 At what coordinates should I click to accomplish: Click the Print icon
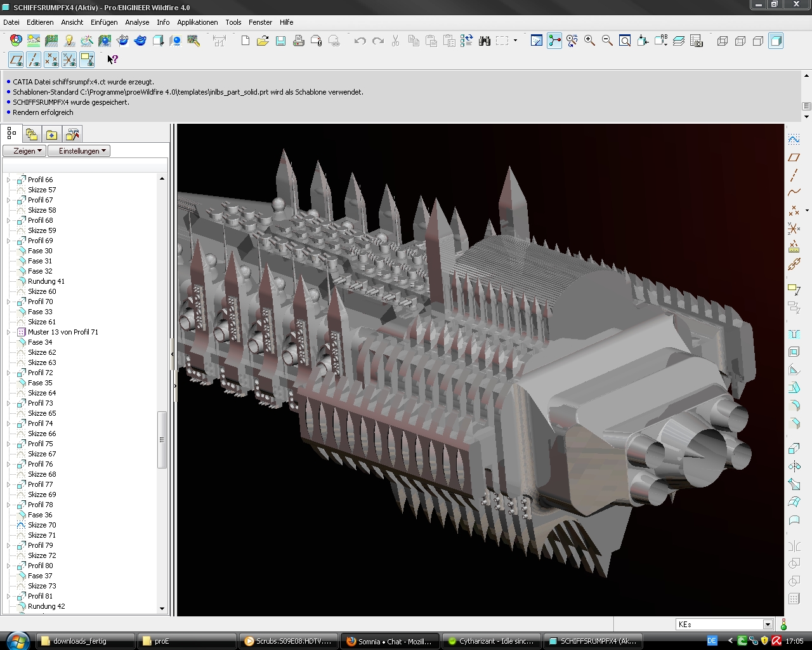tap(298, 41)
